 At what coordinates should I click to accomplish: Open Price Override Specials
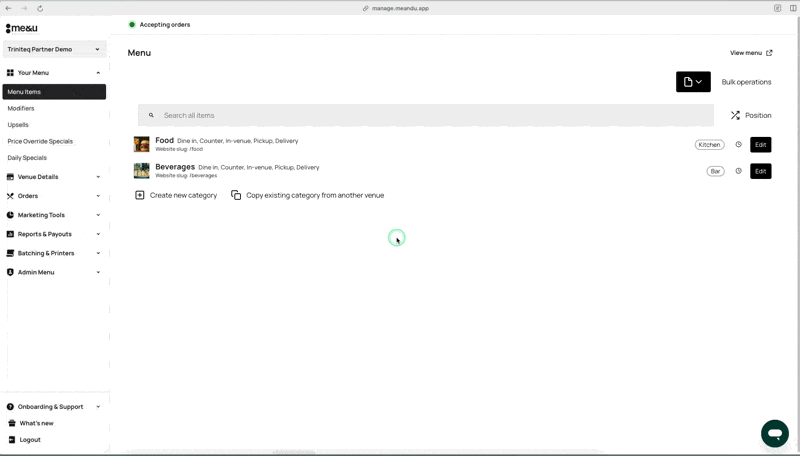tap(40, 141)
